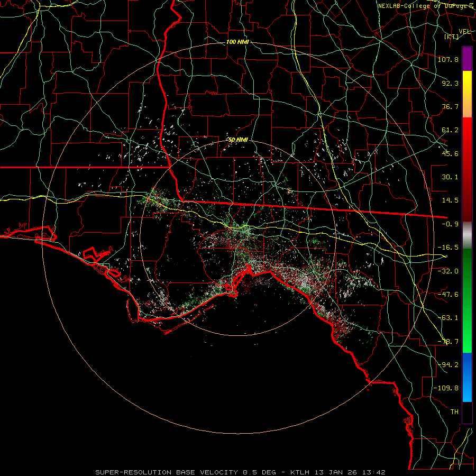Select the 30.1 value on velocity scale
The width and height of the screenshot is (476, 476).
click(x=450, y=177)
